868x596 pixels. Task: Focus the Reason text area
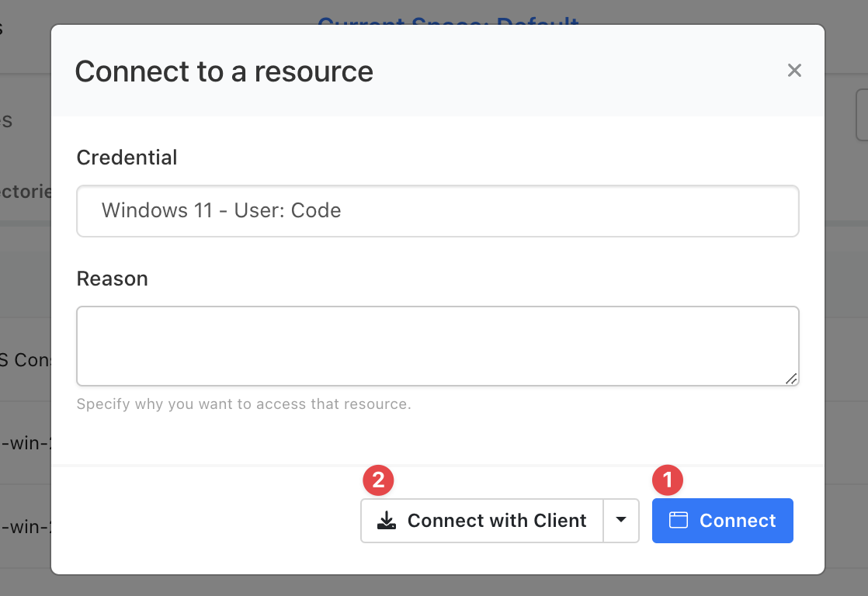point(437,346)
